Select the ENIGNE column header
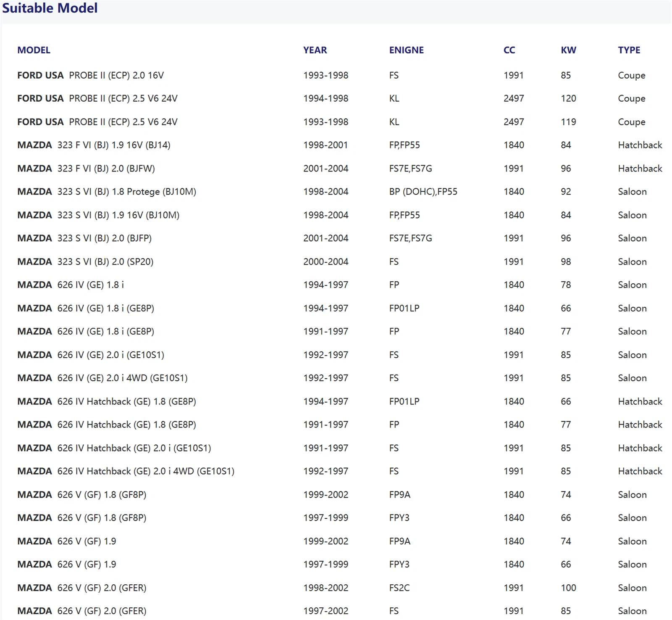 coord(406,50)
